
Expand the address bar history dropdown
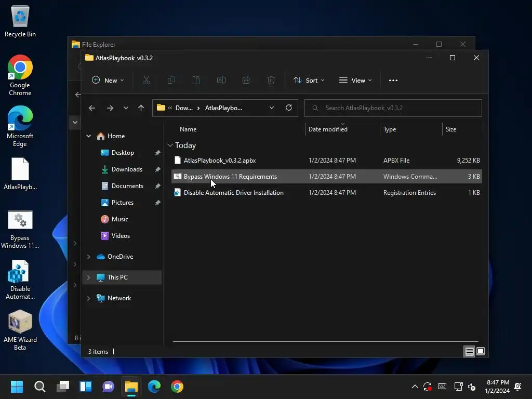(272, 108)
